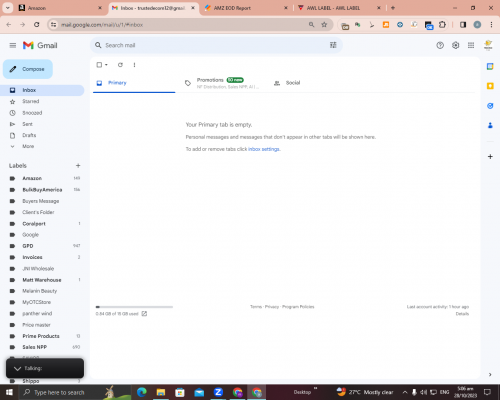Get add-ons plus icon in side panel
This screenshot has height=400, width=500.
pyautogui.click(x=490, y=156)
